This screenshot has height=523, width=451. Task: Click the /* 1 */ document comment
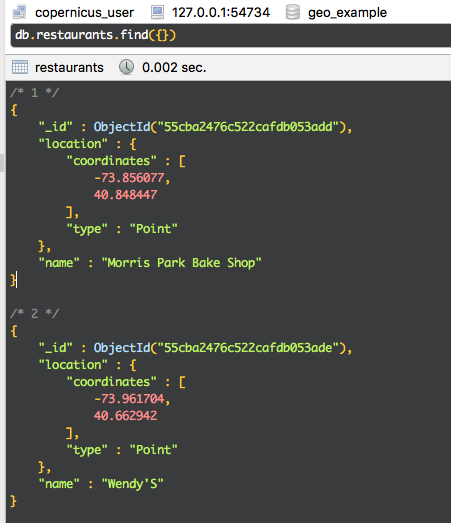35,93
